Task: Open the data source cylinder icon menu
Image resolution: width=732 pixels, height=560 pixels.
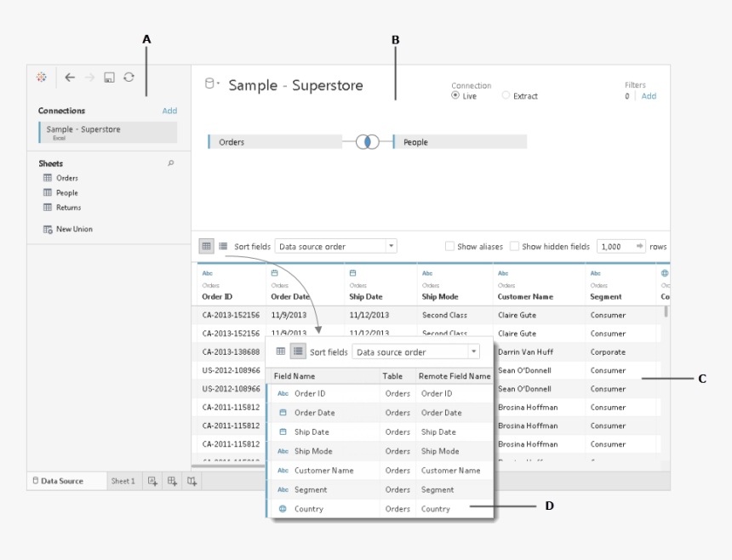Action: point(211,83)
